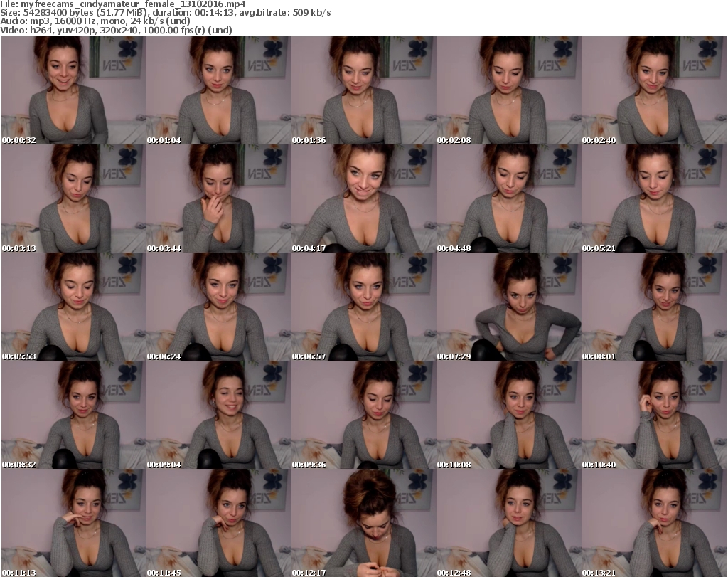Image resolution: width=728 pixels, height=577 pixels.
Task: Click the frame timestamped 00:03:13
Action: 73,198
